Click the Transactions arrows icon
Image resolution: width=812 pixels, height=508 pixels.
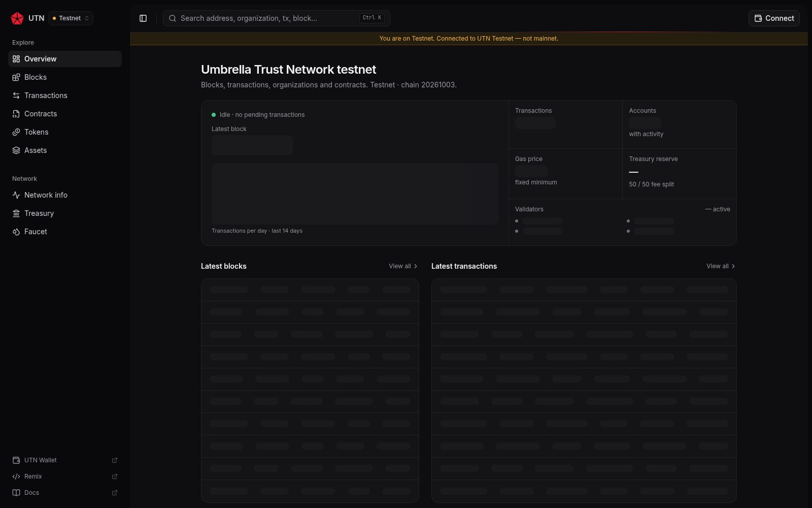(x=16, y=96)
